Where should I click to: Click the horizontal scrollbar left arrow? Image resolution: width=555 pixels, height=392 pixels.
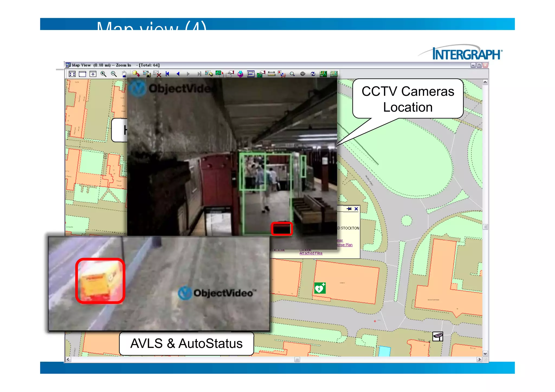coord(68,360)
